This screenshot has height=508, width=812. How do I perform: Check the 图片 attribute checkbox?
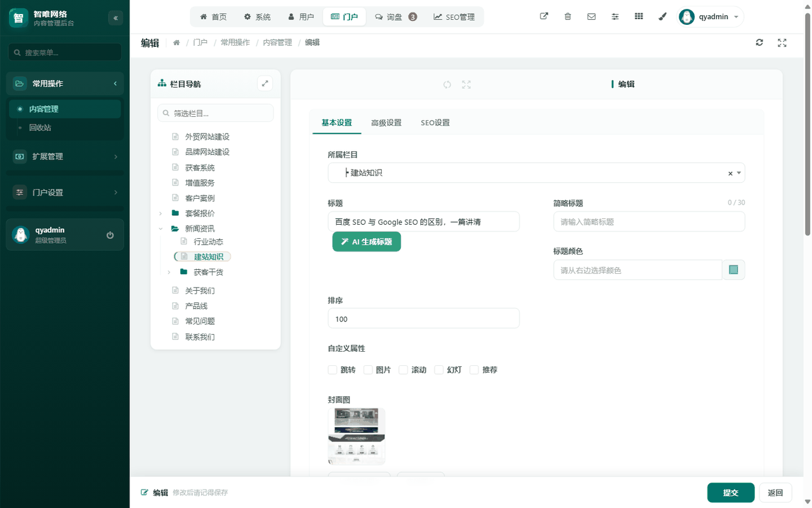[368, 370]
